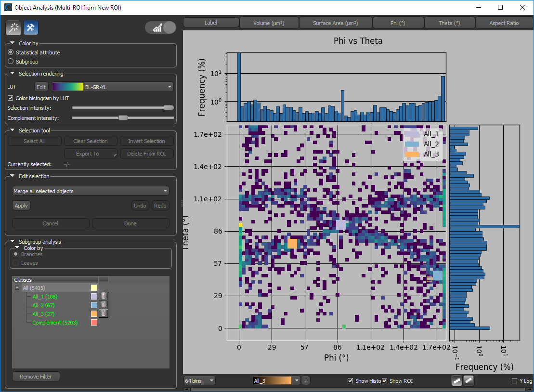Screen dimensions: 534x392
Task: Delete the All_1 class with trash icon
Action: click(x=104, y=296)
